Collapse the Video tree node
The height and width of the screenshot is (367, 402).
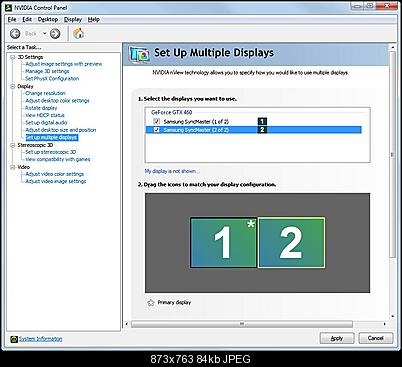click(x=13, y=167)
